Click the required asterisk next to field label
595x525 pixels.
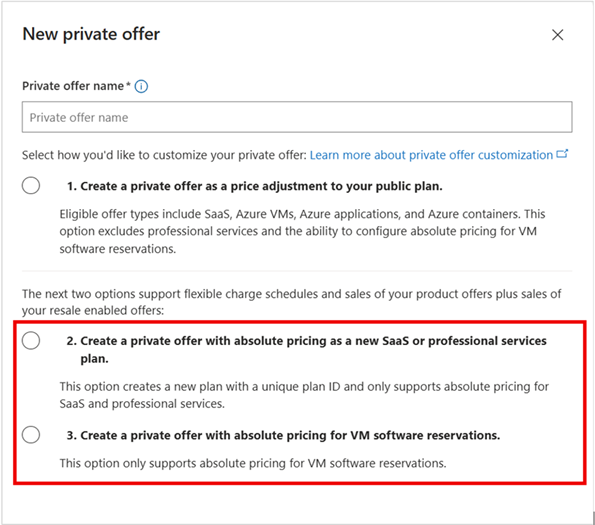(128, 84)
